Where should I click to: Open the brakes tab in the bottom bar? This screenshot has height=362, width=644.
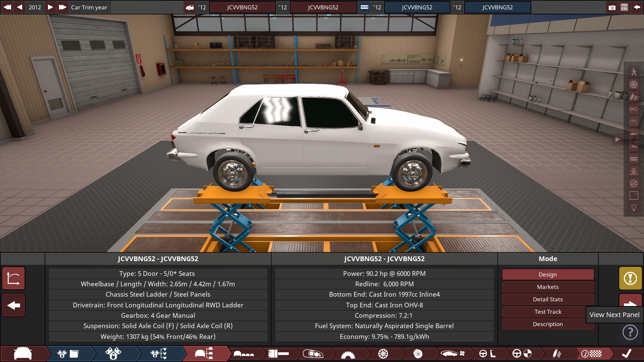418,354
